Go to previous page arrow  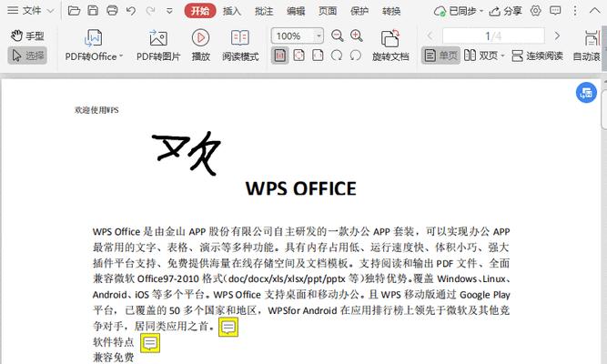430,36
